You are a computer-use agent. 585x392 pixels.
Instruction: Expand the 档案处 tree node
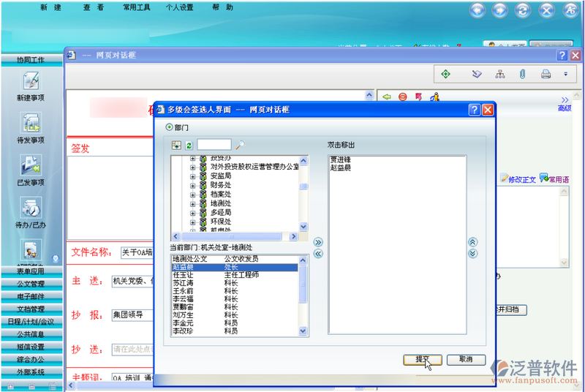192,195
